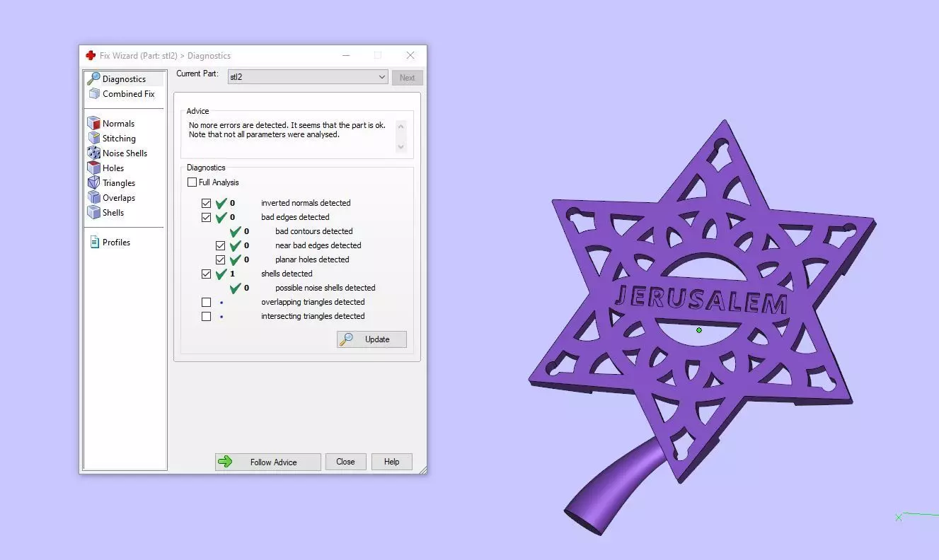Uncheck bad edges detected checkbox
The height and width of the screenshot is (560, 939).
(x=206, y=217)
